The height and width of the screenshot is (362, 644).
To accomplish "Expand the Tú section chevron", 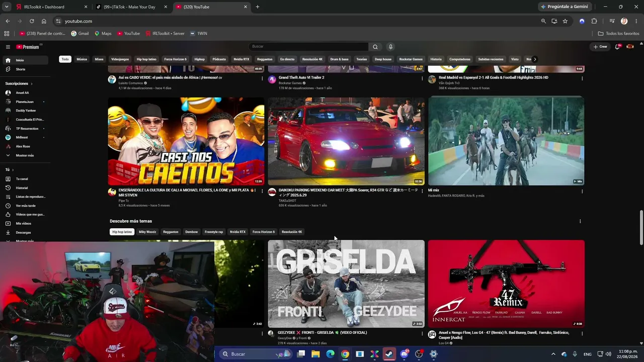I will [x=14, y=170].
